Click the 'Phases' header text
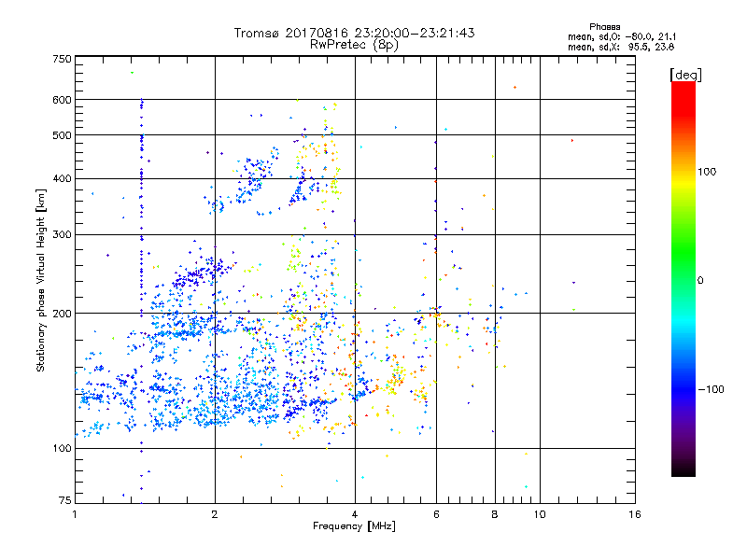This screenshot has height=560, width=747. click(604, 27)
